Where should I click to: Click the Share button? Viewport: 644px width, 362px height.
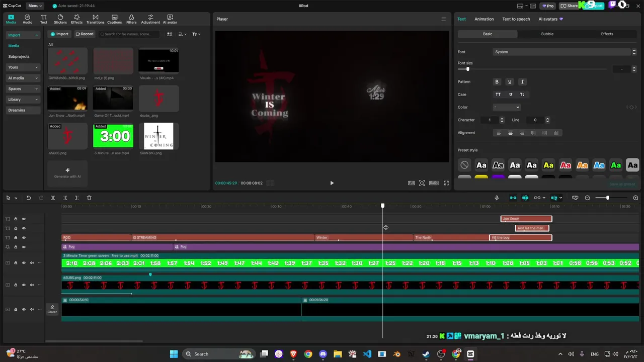click(x=570, y=6)
